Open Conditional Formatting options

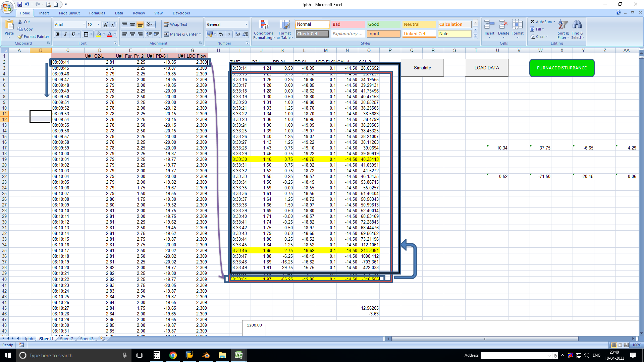click(264, 30)
